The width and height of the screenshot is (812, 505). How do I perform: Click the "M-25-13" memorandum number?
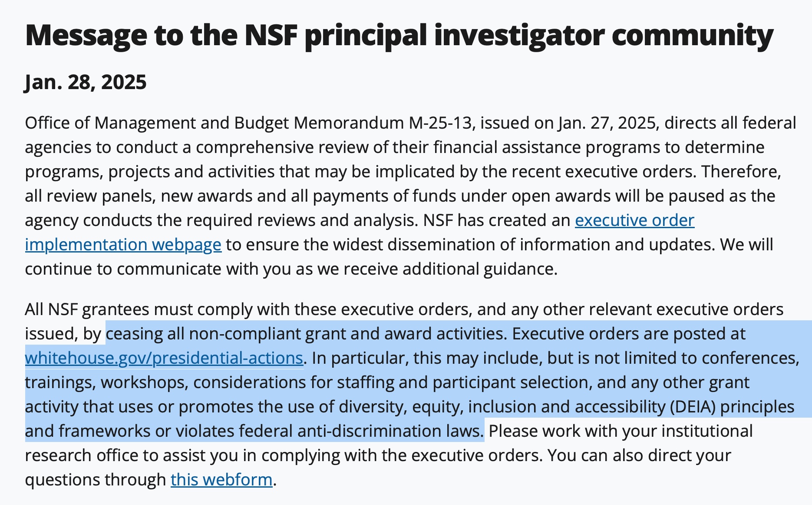[x=440, y=123]
